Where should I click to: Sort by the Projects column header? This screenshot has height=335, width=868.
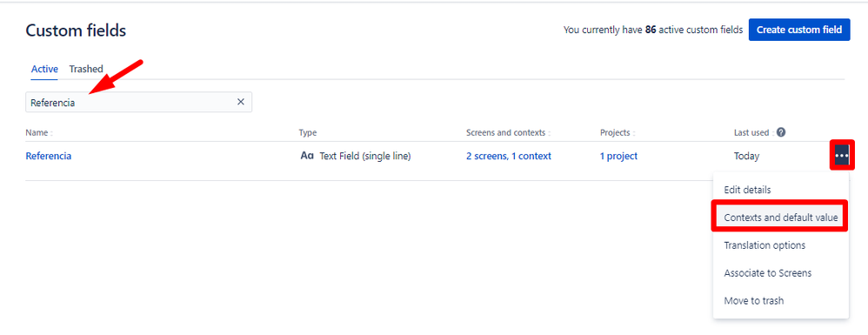618,133
